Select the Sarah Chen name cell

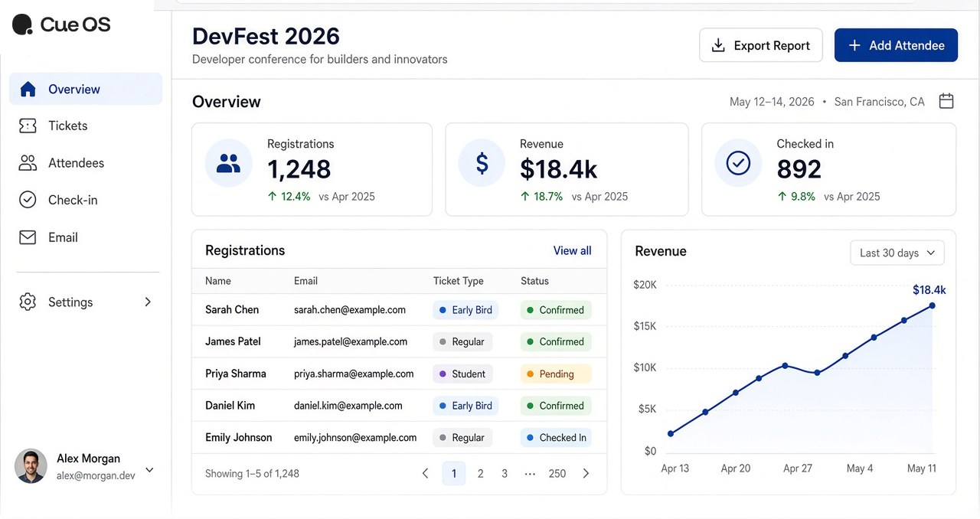coord(232,310)
